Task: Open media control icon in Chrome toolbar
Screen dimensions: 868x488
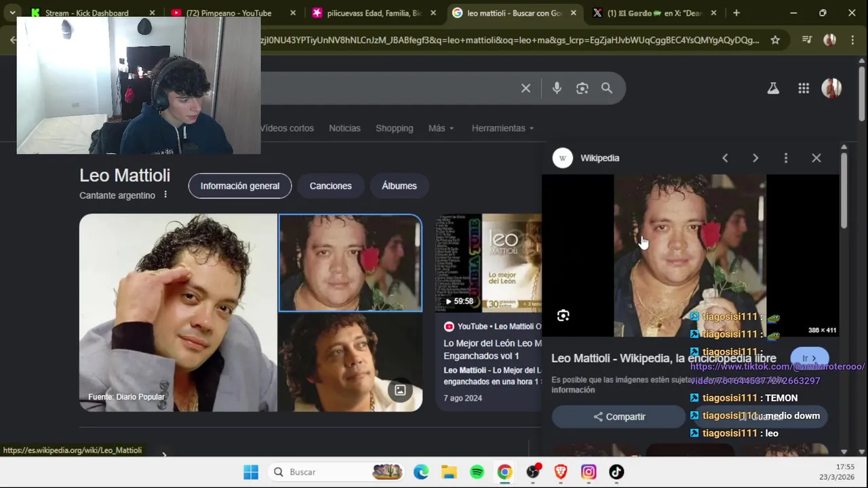Action: pos(806,40)
